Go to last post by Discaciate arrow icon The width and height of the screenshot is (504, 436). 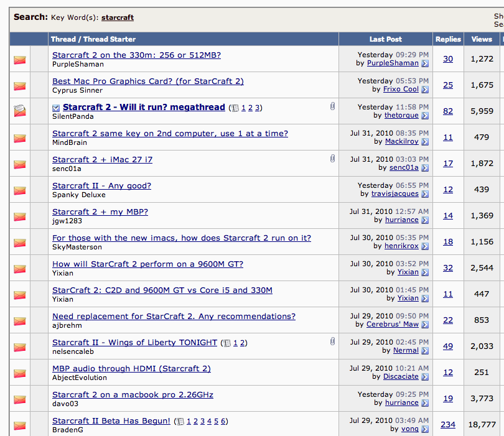(x=425, y=376)
